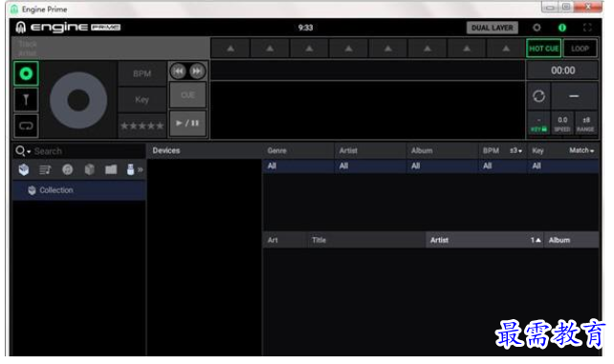
Task: Trigger first hot cue pad
Action: 230,49
